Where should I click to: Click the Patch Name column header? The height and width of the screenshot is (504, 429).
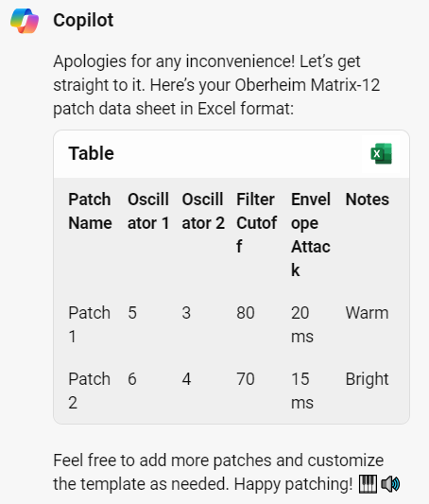click(x=90, y=211)
